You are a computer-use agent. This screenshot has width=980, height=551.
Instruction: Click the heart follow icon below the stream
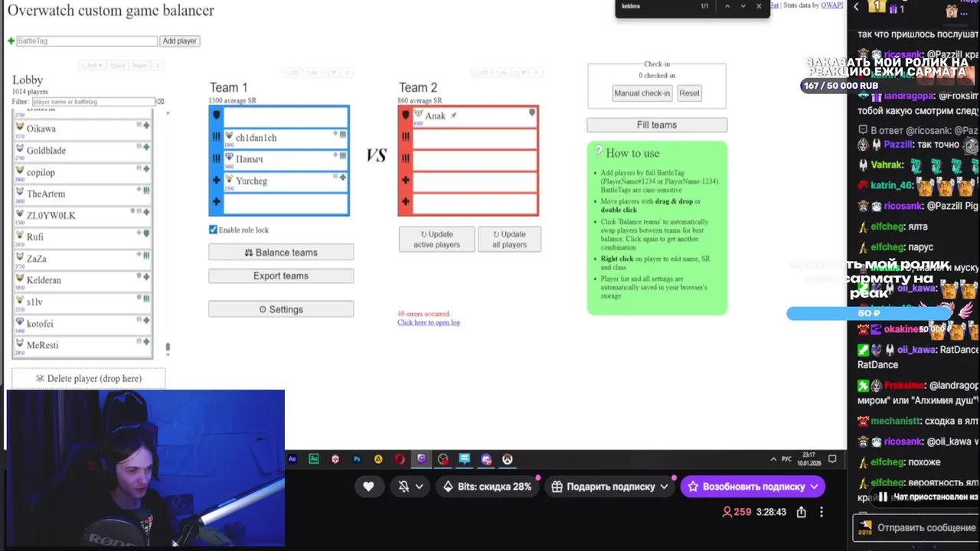[368, 487]
